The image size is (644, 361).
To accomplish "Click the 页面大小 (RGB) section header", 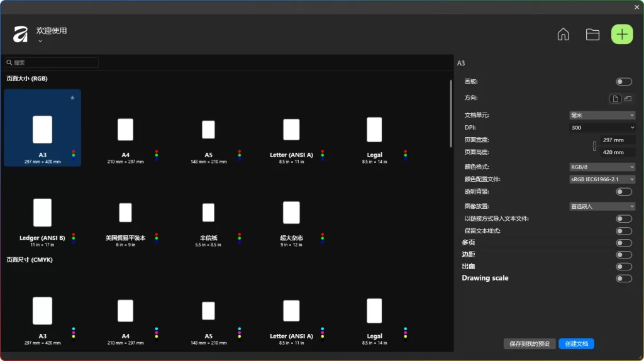I will pyautogui.click(x=27, y=79).
